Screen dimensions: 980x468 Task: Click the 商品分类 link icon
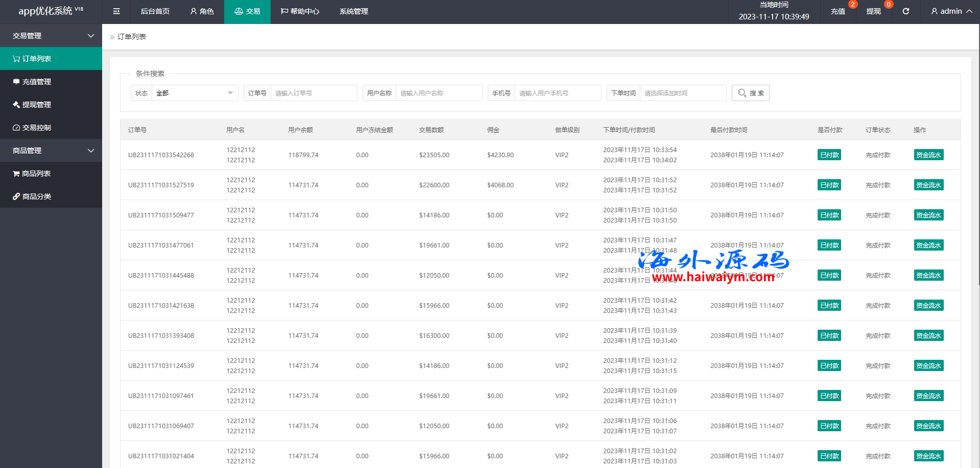pyautogui.click(x=16, y=196)
